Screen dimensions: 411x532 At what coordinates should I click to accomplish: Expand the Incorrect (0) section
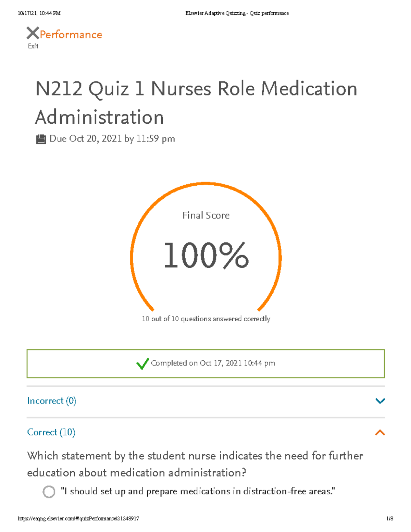point(52,400)
